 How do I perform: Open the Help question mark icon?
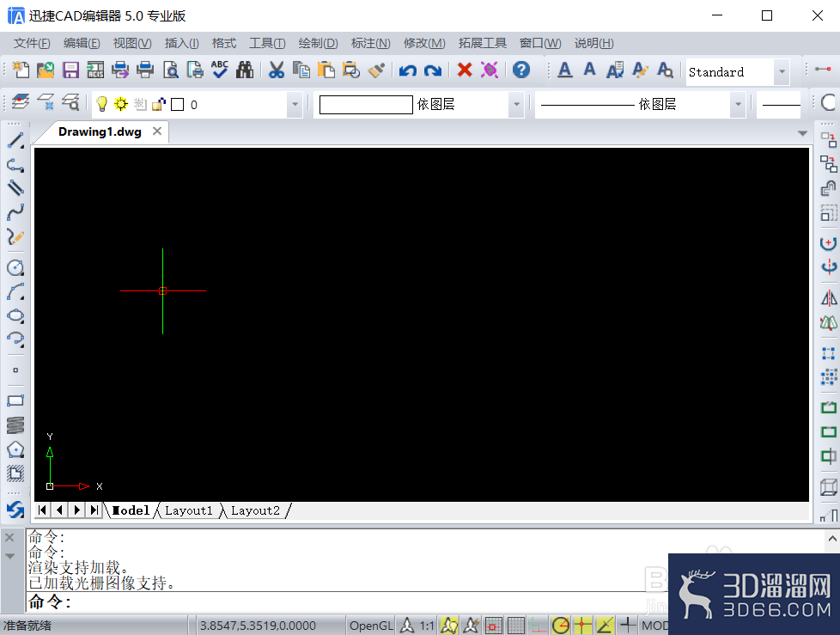[520, 70]
